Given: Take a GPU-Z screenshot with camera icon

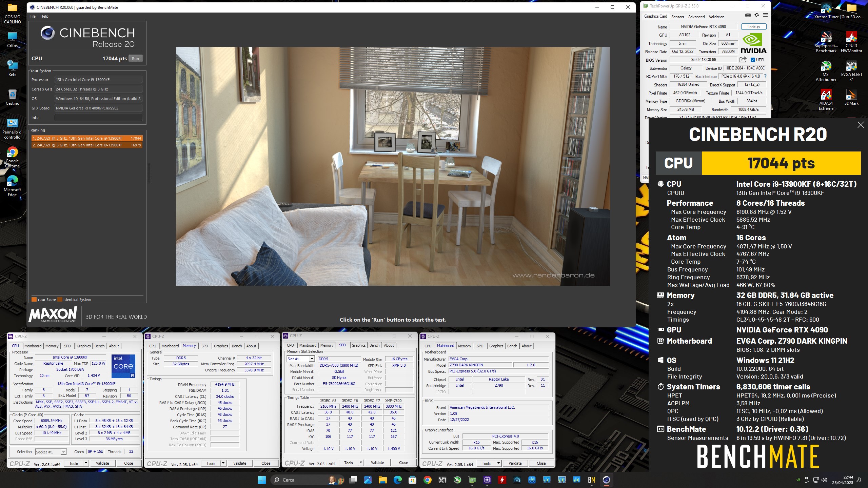Looking at the screenshot, I should [x=748, y=15].
